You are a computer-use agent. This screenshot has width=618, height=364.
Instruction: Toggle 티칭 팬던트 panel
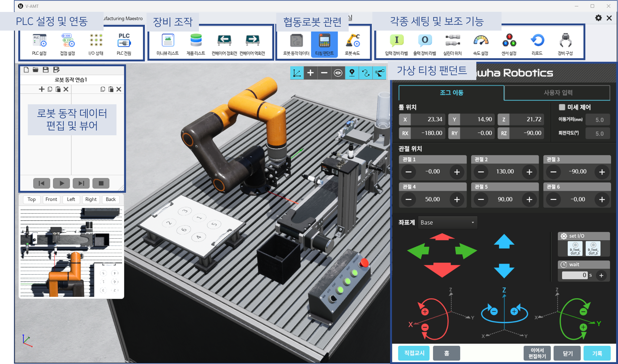pyautogui.click(x=324, y=44)
